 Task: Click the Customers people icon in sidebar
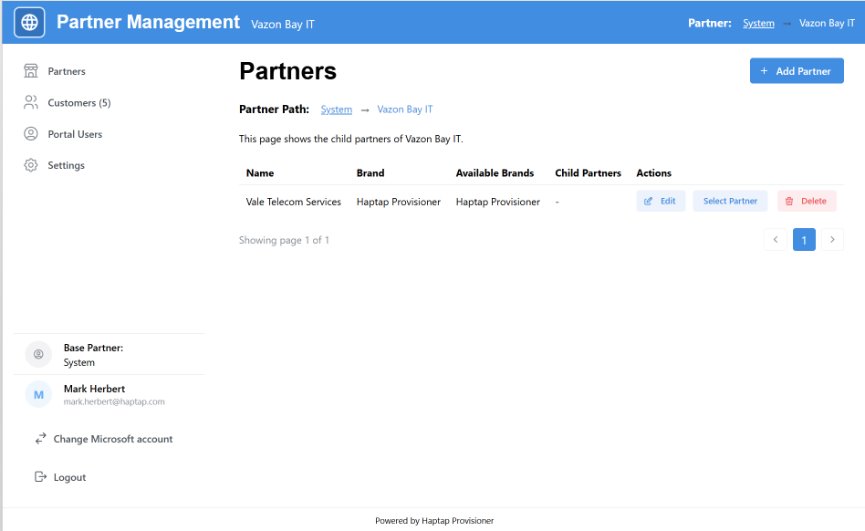pyautogui.click(x=31, y=102)
